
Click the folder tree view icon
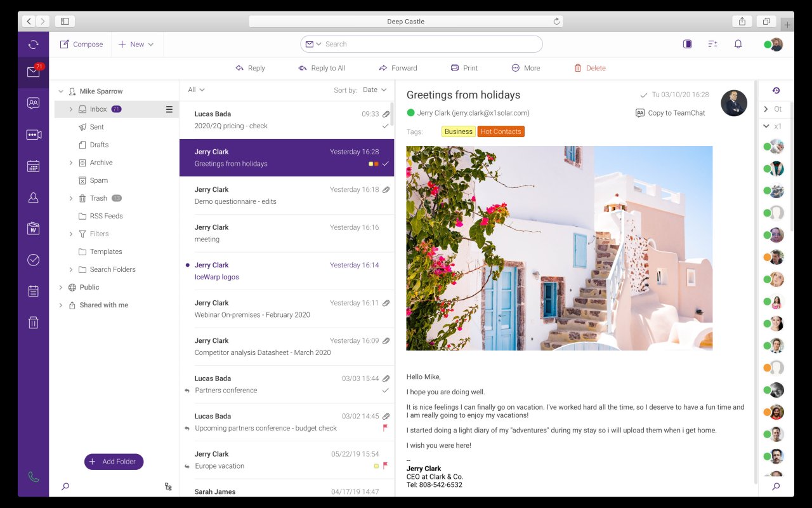point(168,486)
